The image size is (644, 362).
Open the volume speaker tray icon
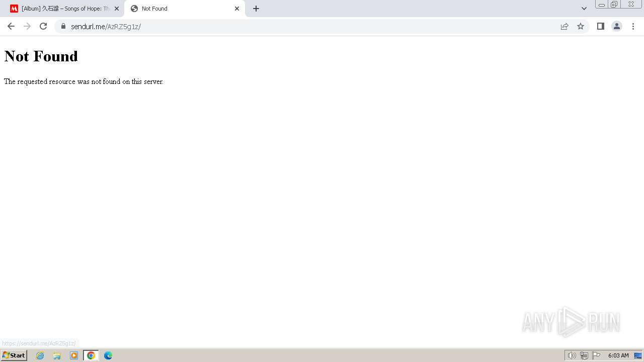tap(572, 355)
